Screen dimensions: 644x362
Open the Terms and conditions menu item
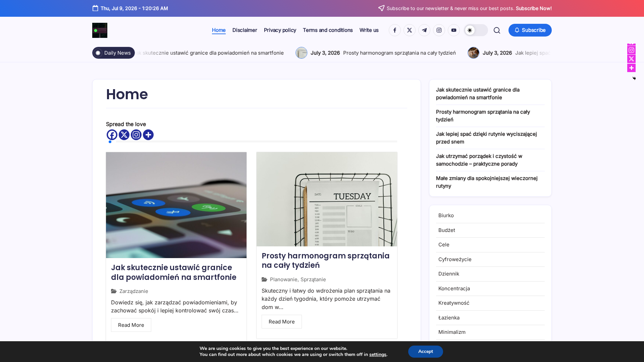[328, 30]
